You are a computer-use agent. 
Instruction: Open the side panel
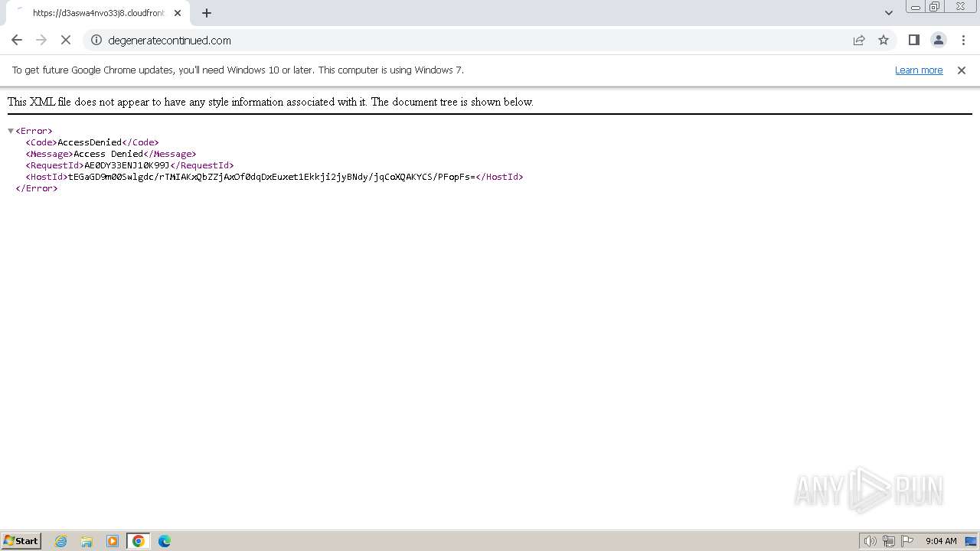[x=913, y=40]
